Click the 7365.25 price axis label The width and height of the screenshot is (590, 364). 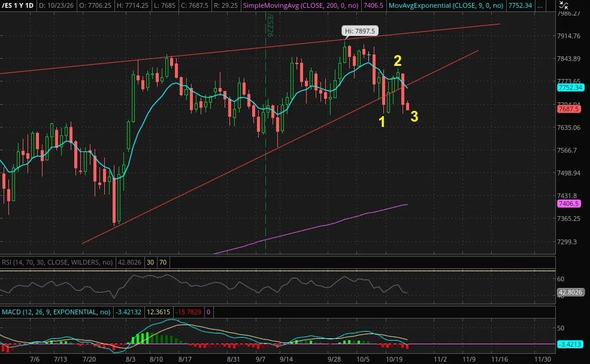[x=568, y=219]
